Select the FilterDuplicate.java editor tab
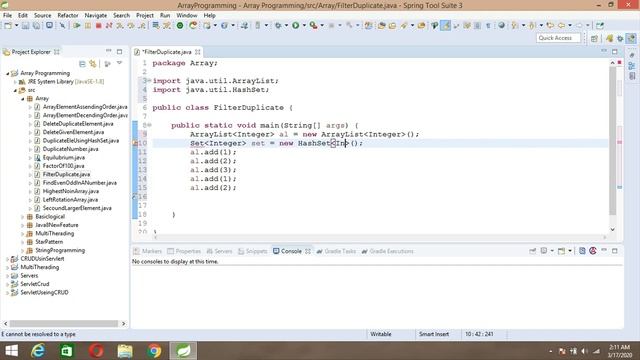This screenshot has width=640, height=360. point(167,52)
